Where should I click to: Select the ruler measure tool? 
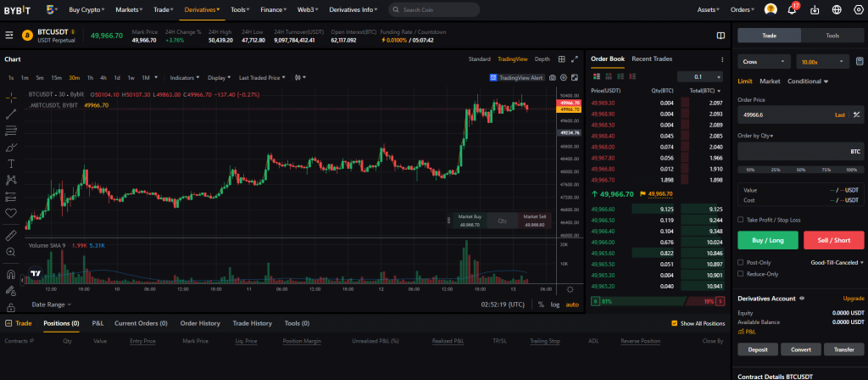(x=10, y=236)
